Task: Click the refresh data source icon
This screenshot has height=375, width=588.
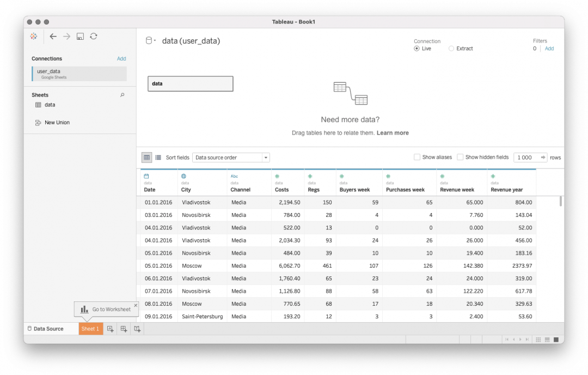Action: (x=94, y=37)
